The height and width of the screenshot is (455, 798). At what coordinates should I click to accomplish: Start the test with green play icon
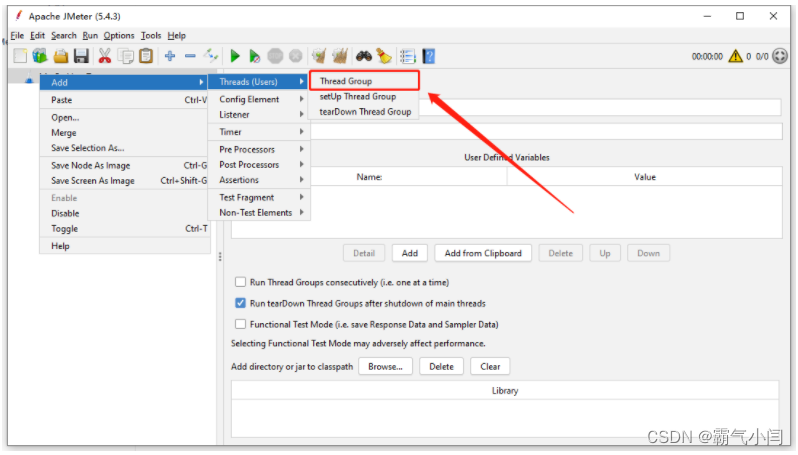[235, 56]
